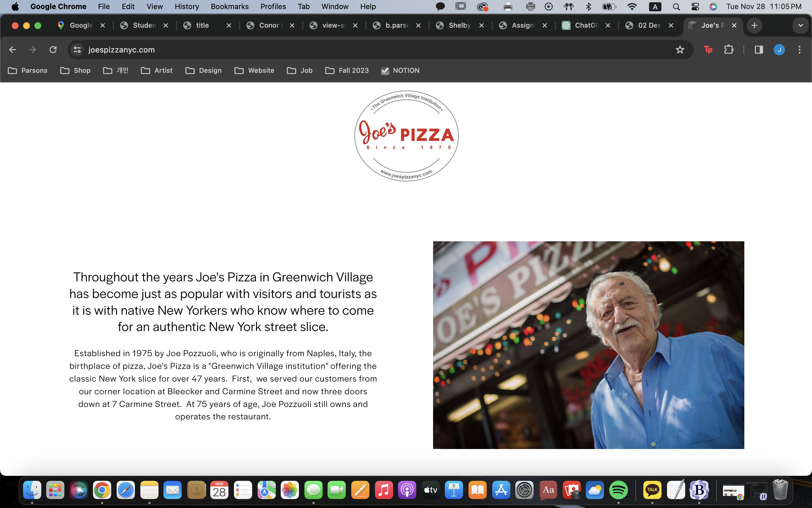Switch to the Conor tab
812x508 pixels.
point(270,25)
